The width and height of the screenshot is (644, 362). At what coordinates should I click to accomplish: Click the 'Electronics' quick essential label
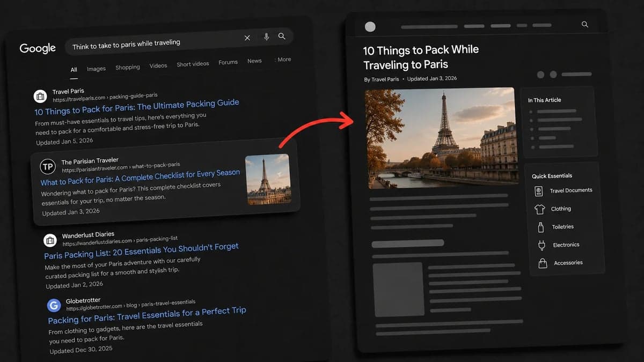[x=566, y=245]
